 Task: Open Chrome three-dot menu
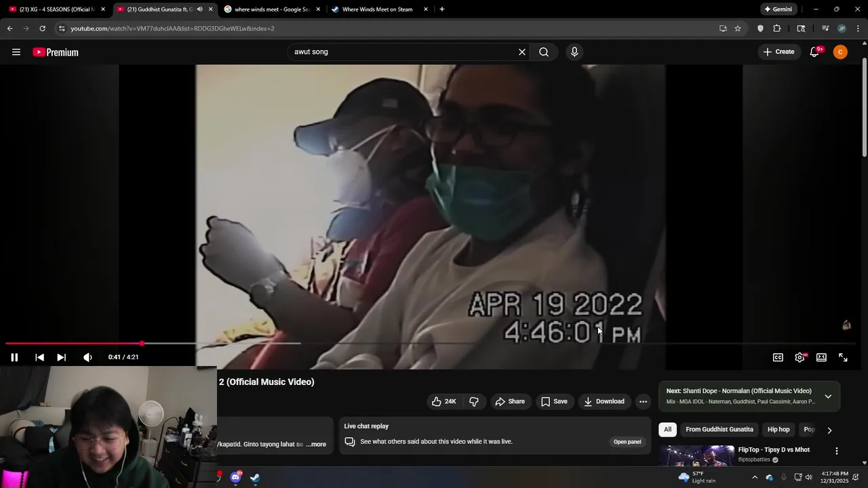tap(859, 28)
